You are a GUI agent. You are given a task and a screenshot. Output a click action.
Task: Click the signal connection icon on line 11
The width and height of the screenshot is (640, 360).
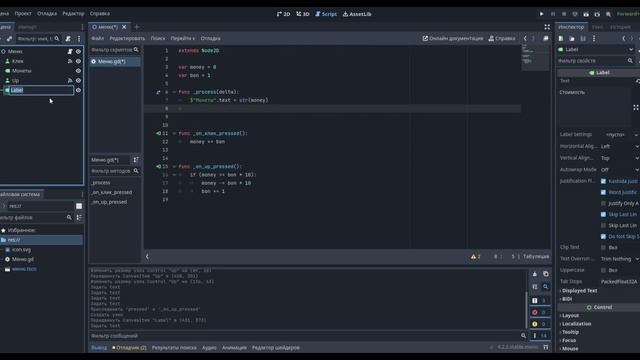point(158,133)
